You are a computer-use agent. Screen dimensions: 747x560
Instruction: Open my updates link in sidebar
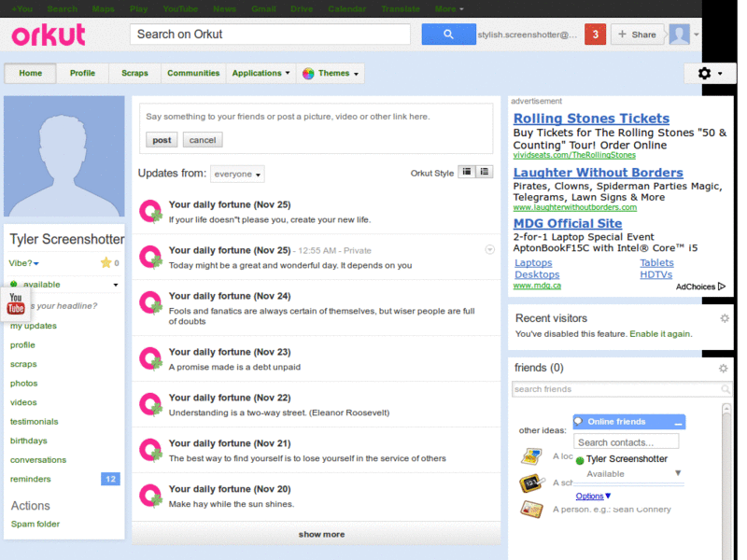pos(34,326)
